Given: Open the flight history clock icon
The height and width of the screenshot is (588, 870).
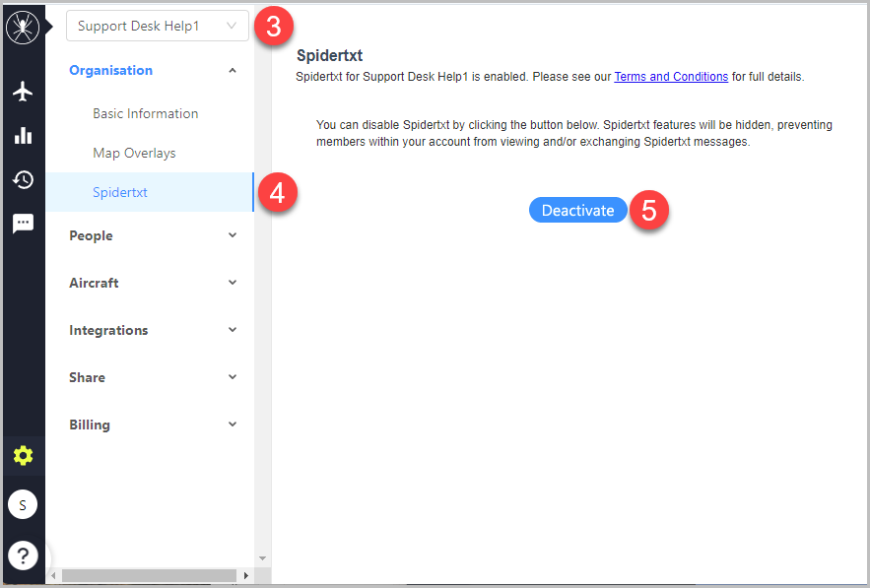Looking at the screenshot, I should click(x=23, y=179).
